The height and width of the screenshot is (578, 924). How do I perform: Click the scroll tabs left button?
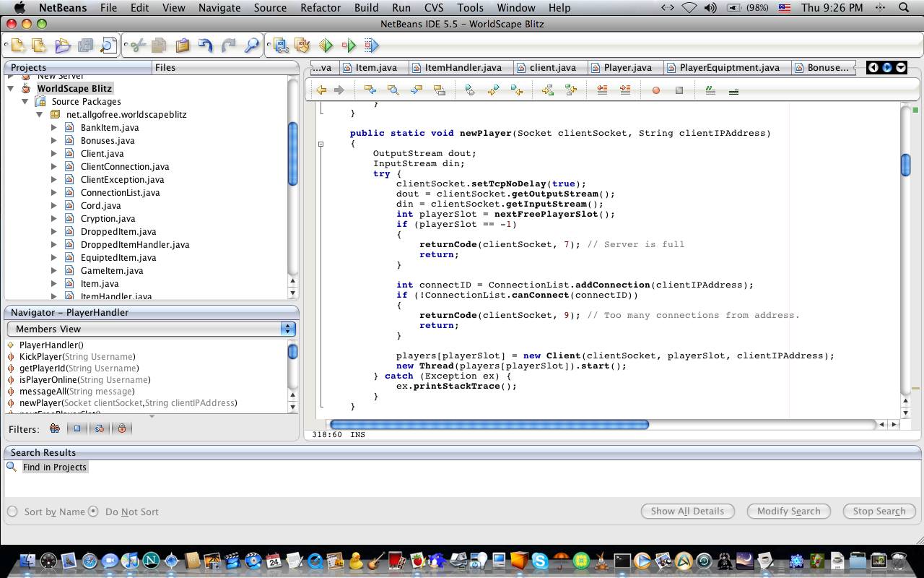(x=873, y=67)
